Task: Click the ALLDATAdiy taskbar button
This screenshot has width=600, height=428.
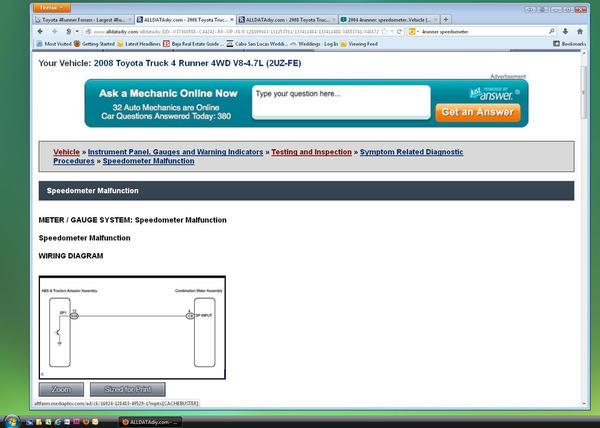Action: tap(150, 422)
